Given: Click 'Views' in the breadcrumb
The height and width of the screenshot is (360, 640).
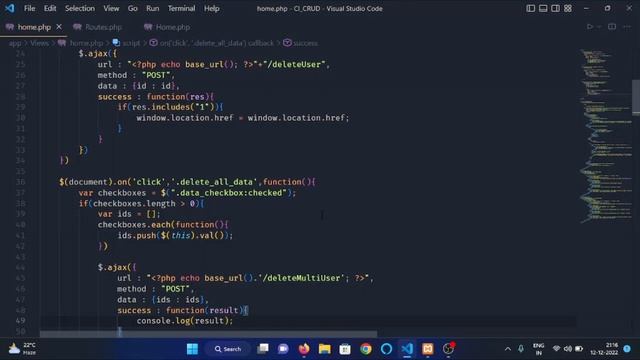Looking at the screenshot, I should 39,43.
